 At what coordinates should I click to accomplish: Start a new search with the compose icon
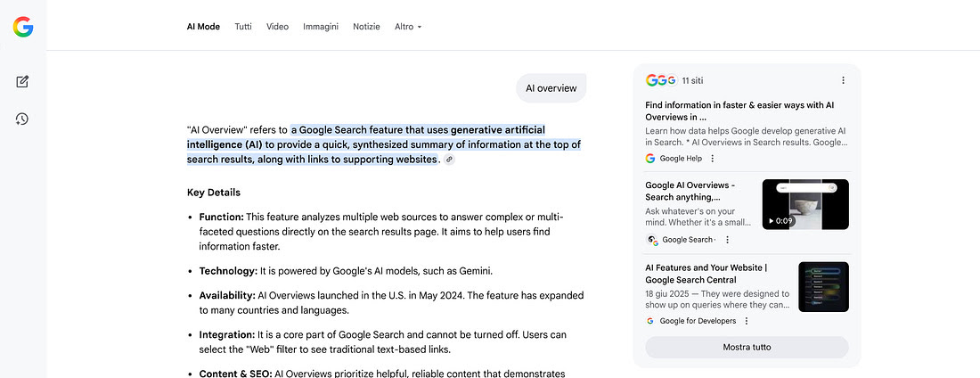point(23,82)
